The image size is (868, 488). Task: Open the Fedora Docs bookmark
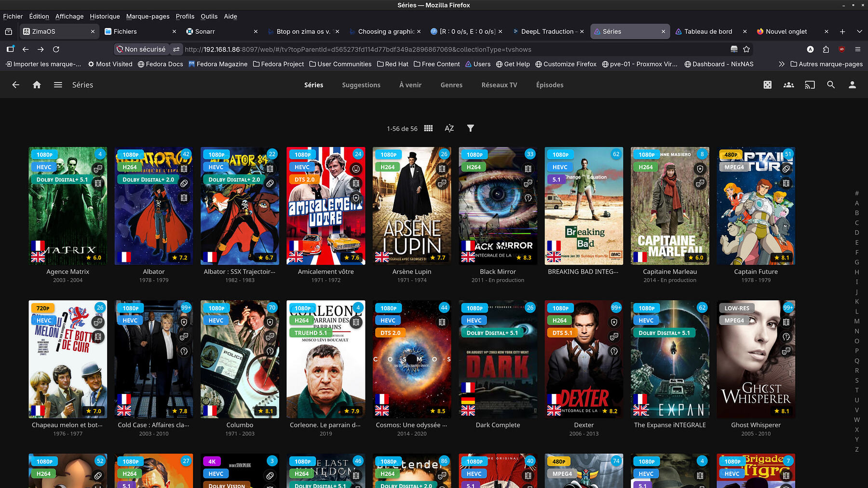(161, 64)
